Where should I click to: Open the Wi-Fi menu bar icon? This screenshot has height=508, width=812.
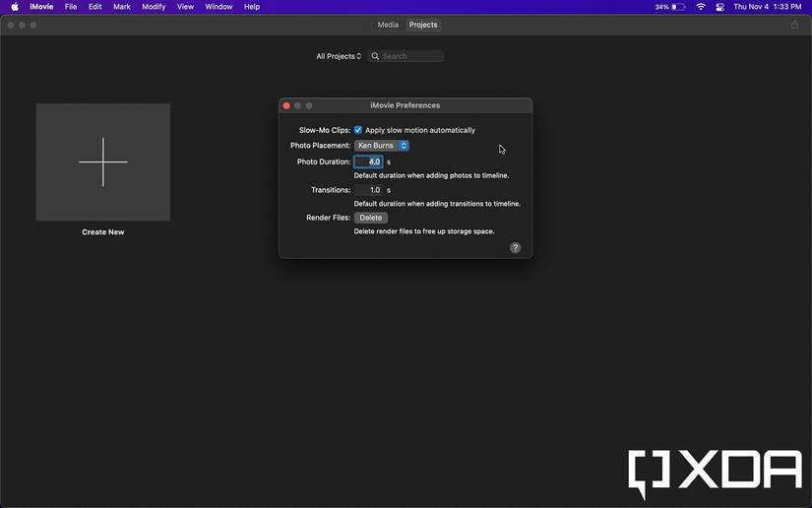pos(701,7)
